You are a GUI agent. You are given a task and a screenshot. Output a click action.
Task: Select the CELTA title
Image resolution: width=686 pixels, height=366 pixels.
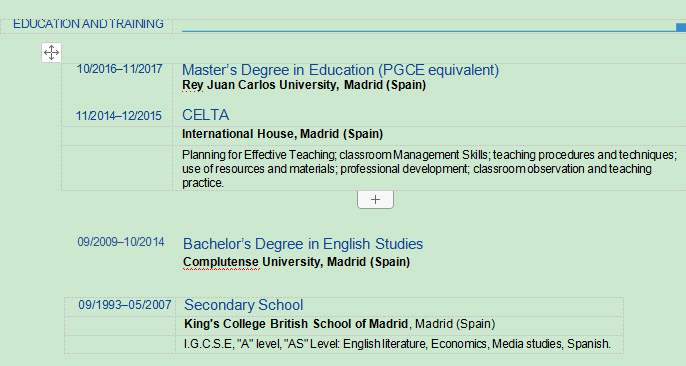[206, 115]
